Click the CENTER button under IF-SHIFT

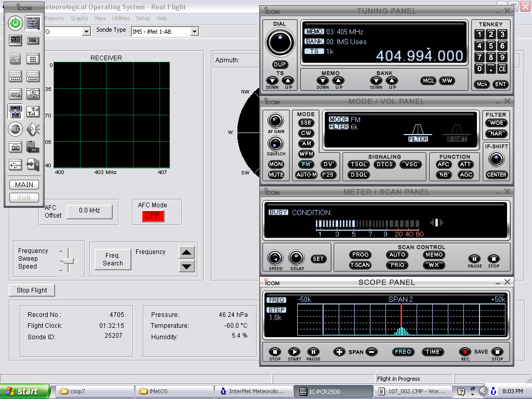(x=496, y=175)
